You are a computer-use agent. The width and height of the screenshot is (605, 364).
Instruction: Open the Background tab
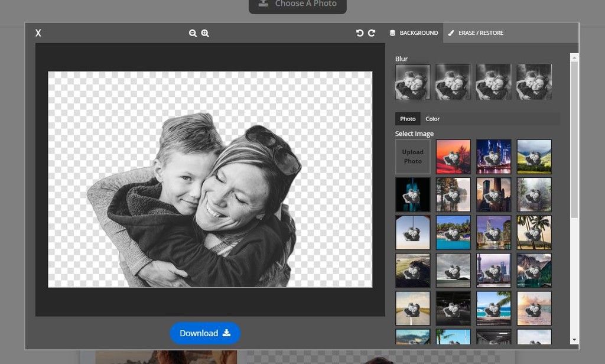[414, 33]
